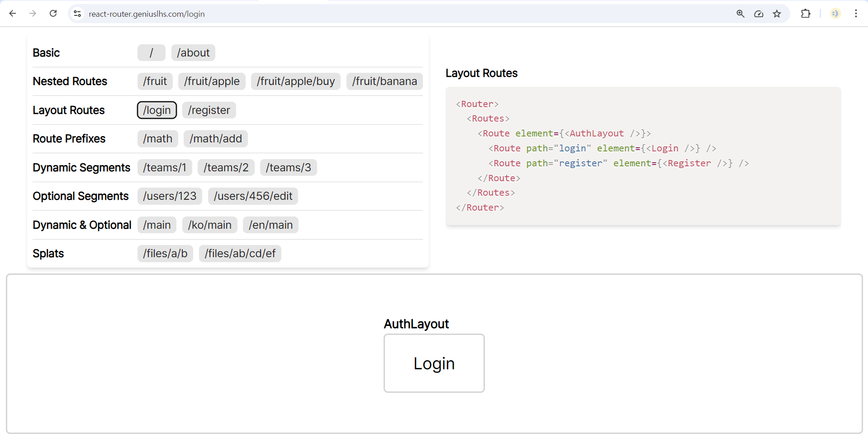This screenshot has height=438, width=868.
Task: Open the /teams/2 link
Action: (x=226, y=168)
